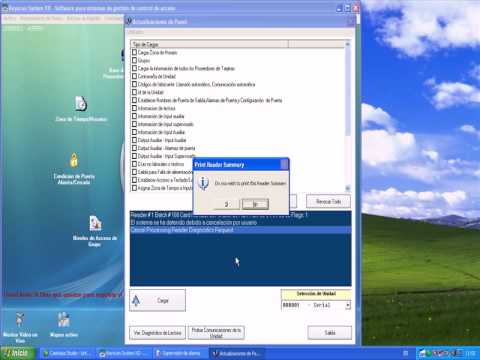The width and height of the screenshot is (480, 360).
Task: Switch to Keyscan System VII taskbar item
Action: pyautogui.click(x=124, y=353)
